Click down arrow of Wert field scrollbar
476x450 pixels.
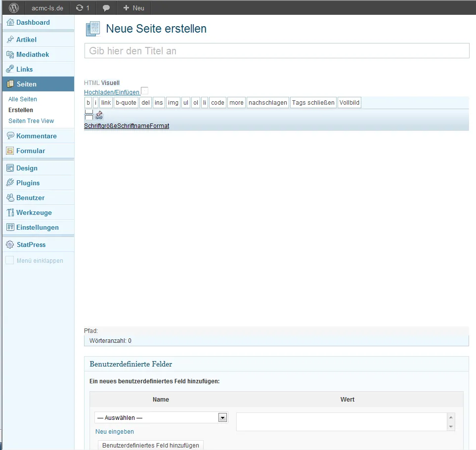coord(451,427)
